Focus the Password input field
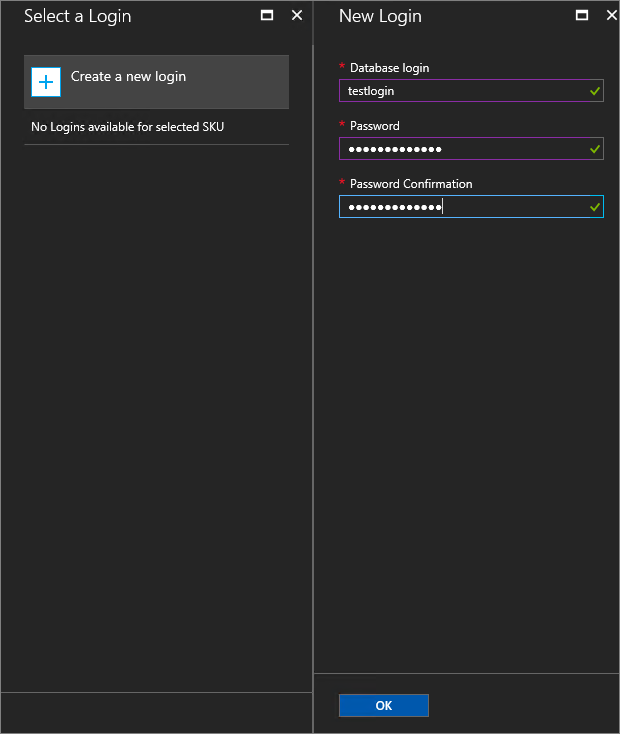Screen dimensions: 620x734 (460, 149)
